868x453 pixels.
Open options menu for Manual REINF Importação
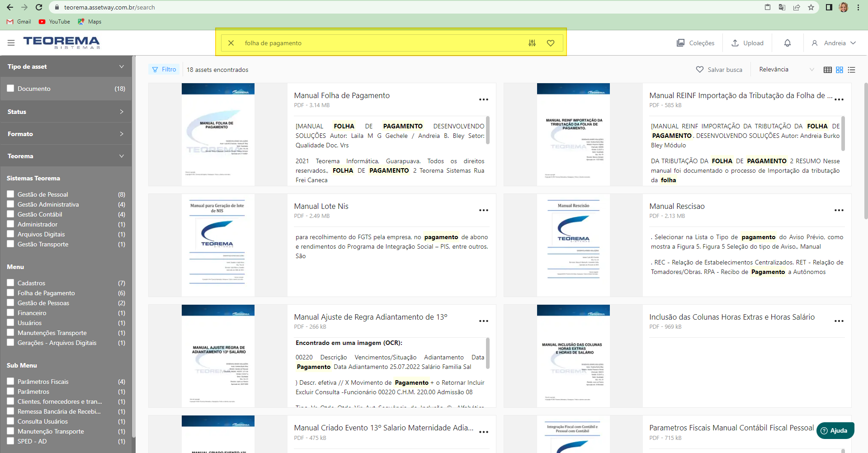click(x=839, y=99)
